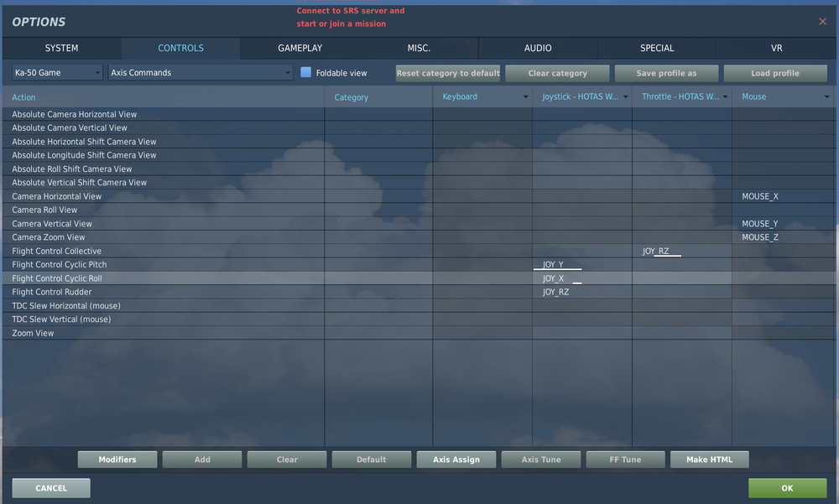Click the Axis Assign button
Image resolution: width=839 pixels, height=504 pixels.
coord(456,460)
